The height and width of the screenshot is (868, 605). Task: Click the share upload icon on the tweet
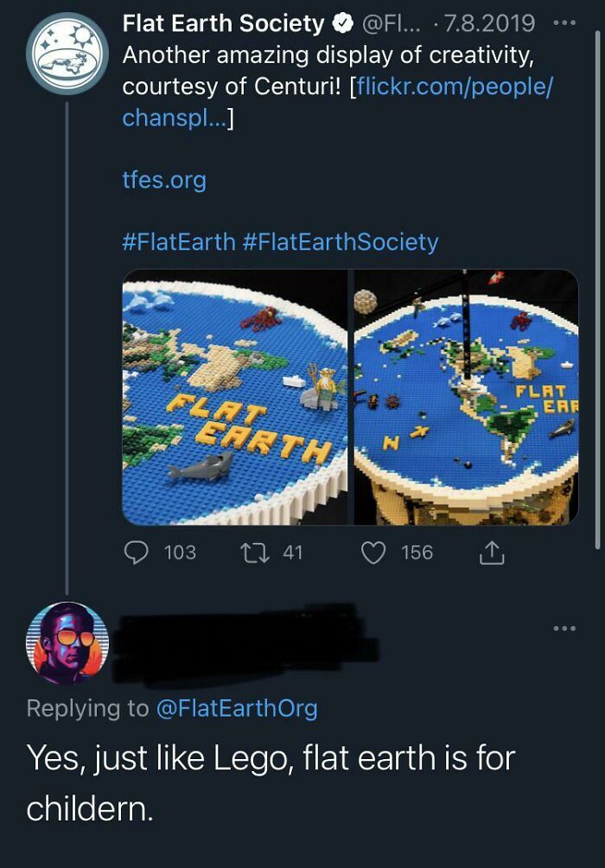493,552
